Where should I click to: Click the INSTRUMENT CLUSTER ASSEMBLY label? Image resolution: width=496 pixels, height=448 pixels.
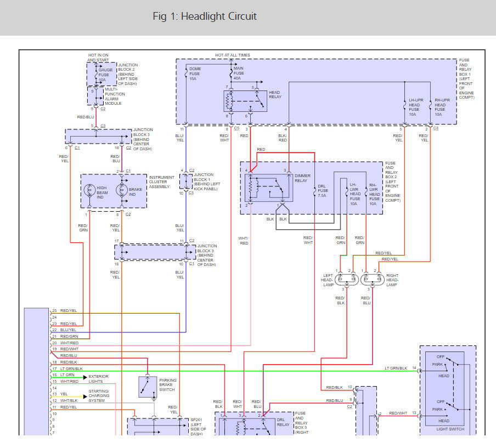tap(161, 182)
